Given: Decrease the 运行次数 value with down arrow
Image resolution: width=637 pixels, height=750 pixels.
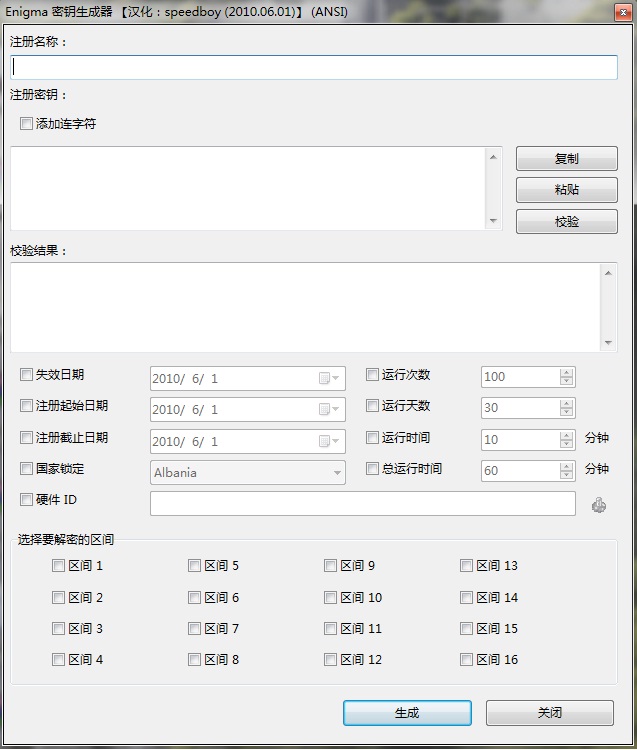Looking at the screenshot, I should point(566,381).
